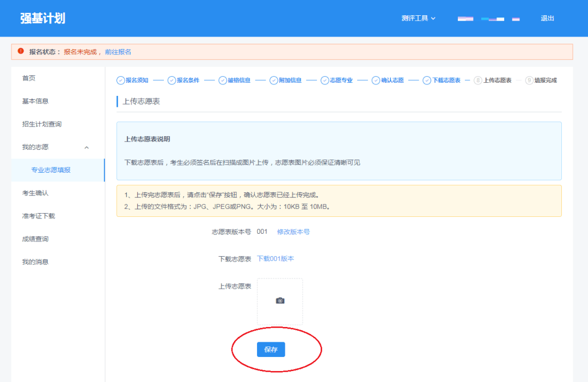Click 退出 to log out

click(x=547, y=18)
